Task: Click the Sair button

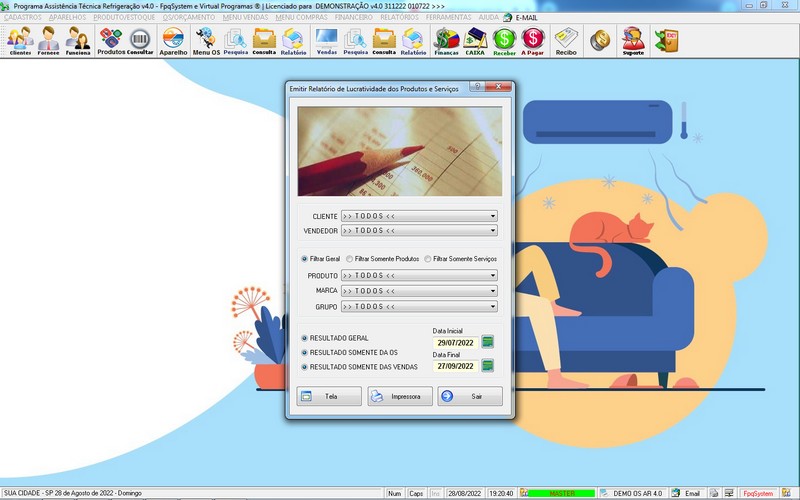Action: click(x=470, y=396)
